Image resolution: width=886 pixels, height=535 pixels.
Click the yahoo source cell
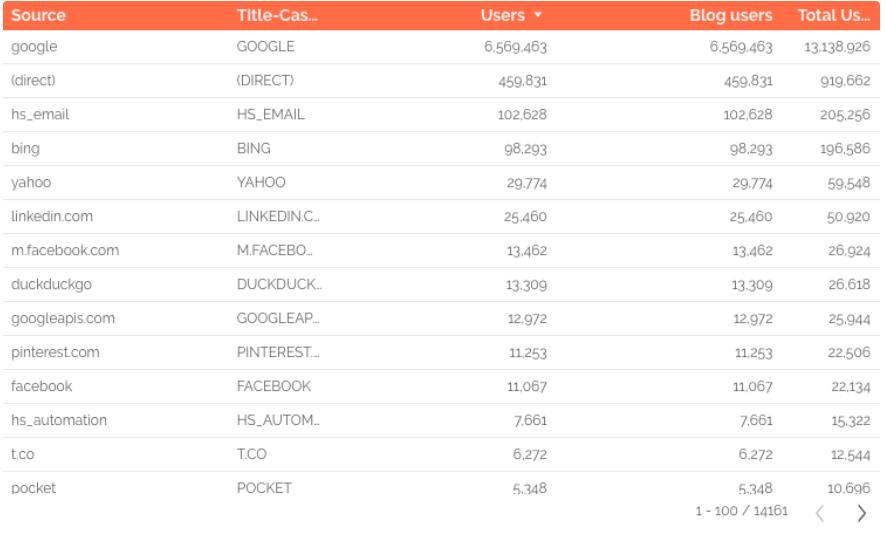(31, 183)
